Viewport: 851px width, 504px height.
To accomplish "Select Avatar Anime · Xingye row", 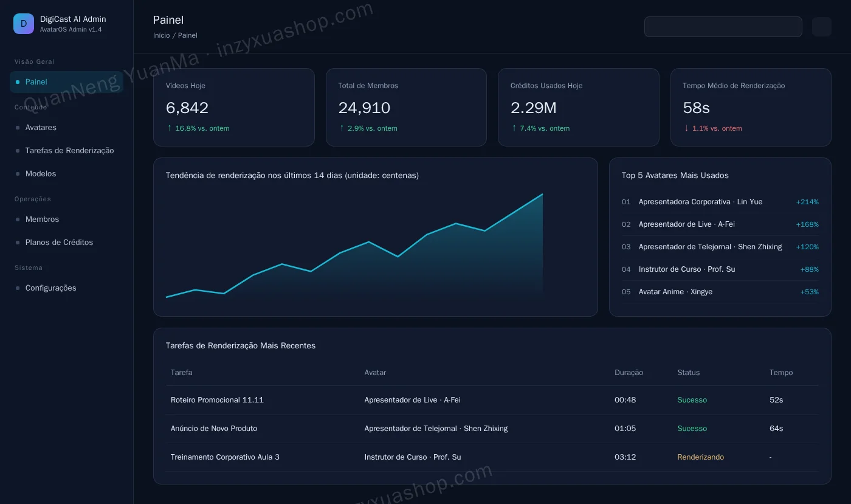I will [720, 292].
